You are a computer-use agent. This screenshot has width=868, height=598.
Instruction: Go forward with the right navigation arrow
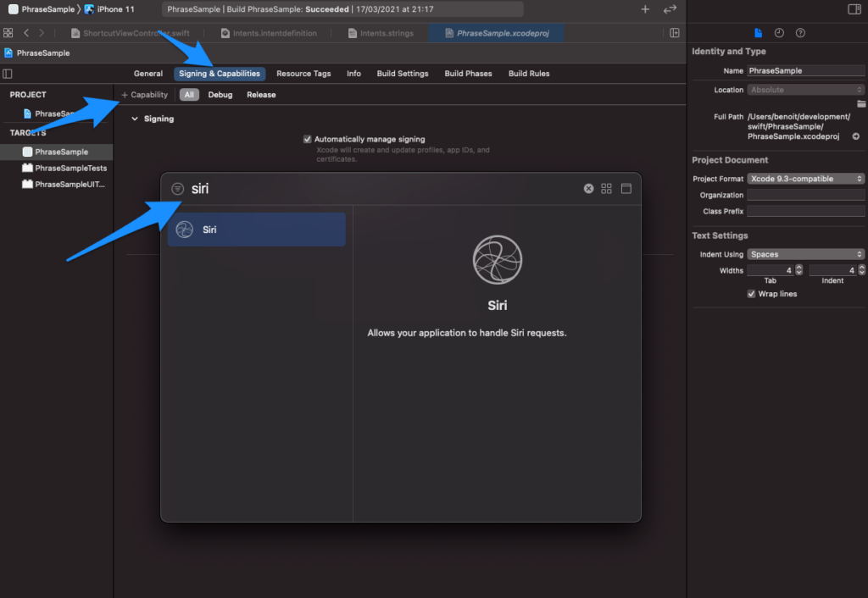(x=42, y=33)
